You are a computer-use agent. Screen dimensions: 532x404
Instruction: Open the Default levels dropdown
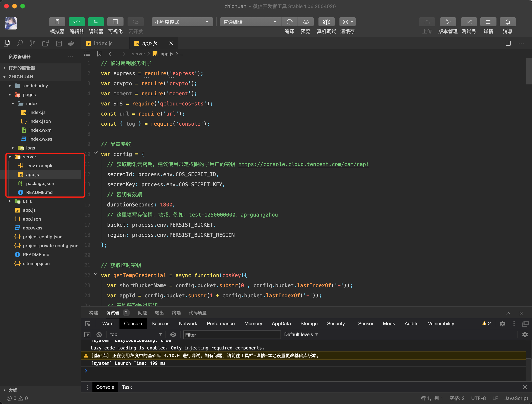pos(301,335)
